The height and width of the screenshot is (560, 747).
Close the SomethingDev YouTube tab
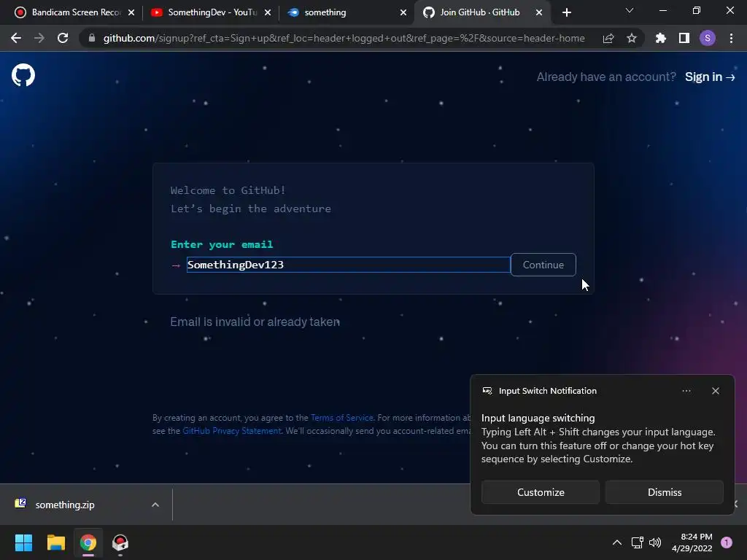click(268, 12)
